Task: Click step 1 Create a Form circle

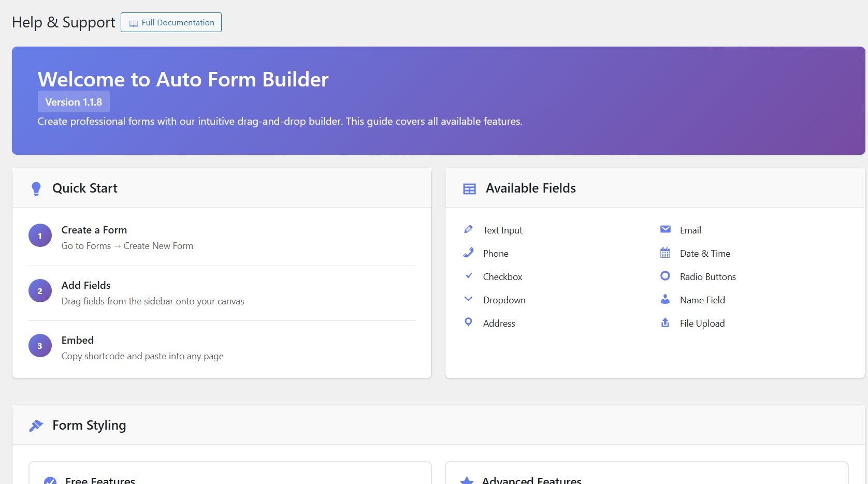Action: point(40,236)
